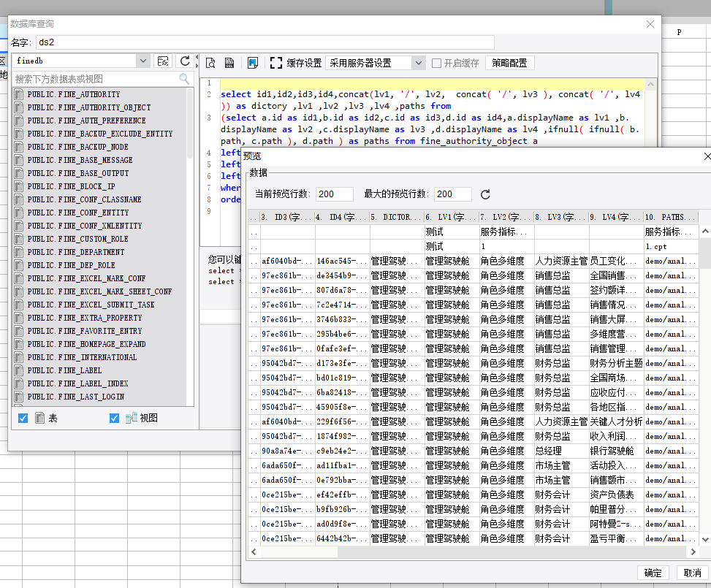This screenshot has height=588, width=711.
Task: Click the preview table scroll-up arrow
Action: click(705, 232)
